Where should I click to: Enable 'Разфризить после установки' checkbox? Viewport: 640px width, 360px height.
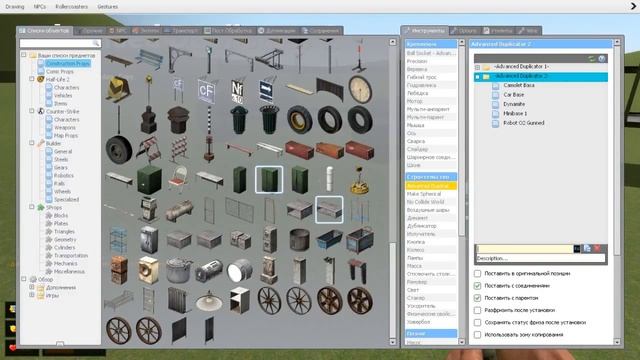point(477,310)
